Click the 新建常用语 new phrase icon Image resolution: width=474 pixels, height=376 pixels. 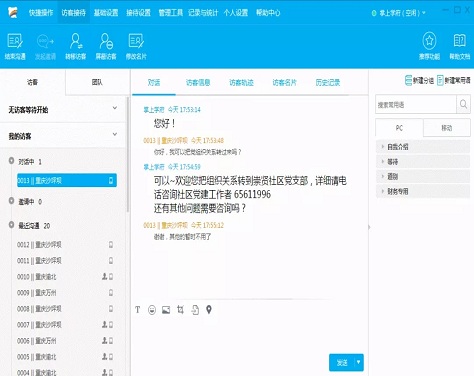point(440,80)
